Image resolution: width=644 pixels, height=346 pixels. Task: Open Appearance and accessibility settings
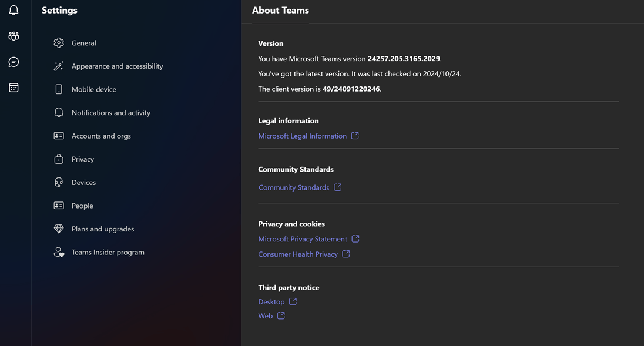[x=117, y=66]
